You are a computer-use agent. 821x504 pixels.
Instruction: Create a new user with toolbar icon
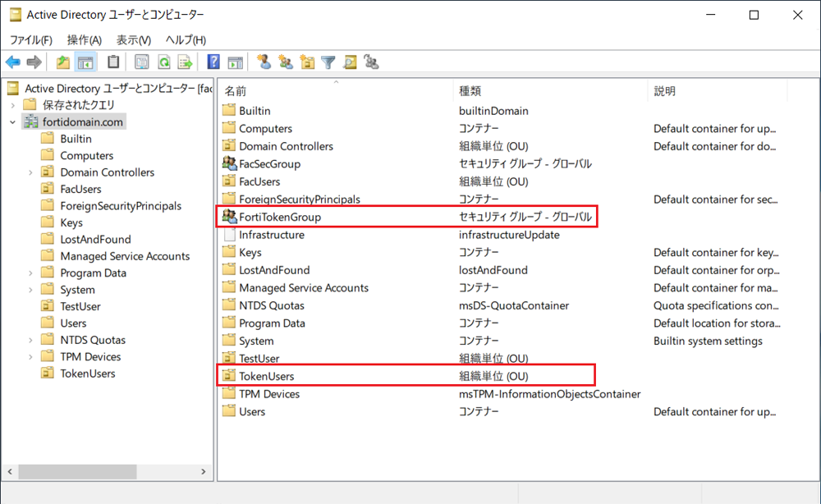point(264,62)
